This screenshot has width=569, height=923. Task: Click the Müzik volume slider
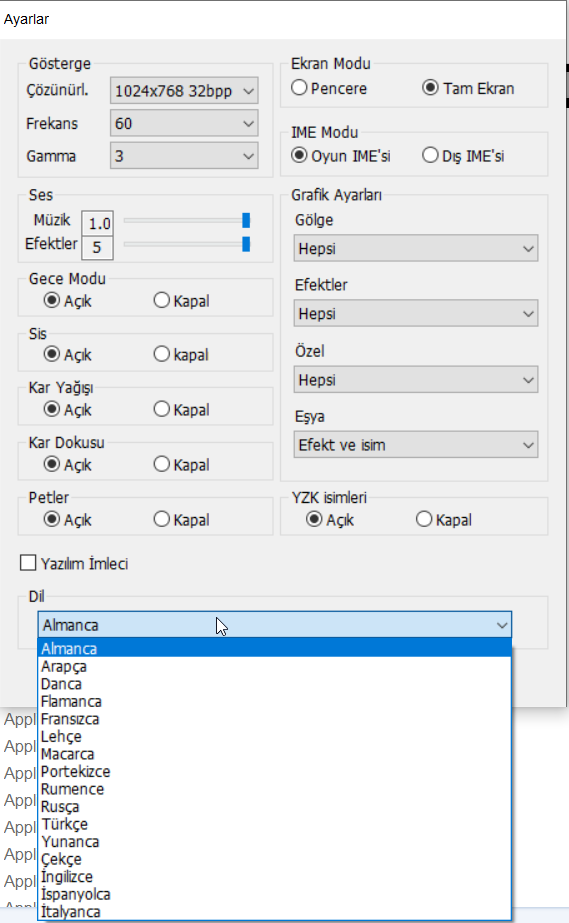[x=187, y=220]
